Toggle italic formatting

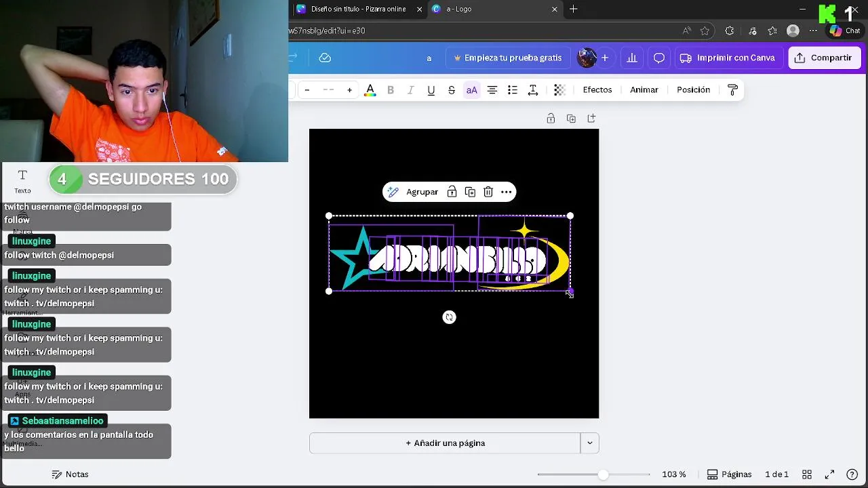[x=411, y=89]
